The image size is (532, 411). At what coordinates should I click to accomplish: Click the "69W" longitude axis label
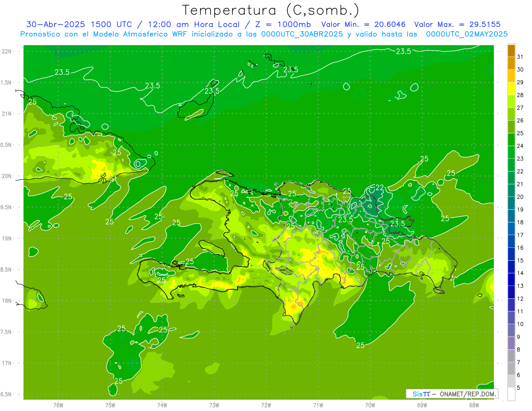coord(422,405)
